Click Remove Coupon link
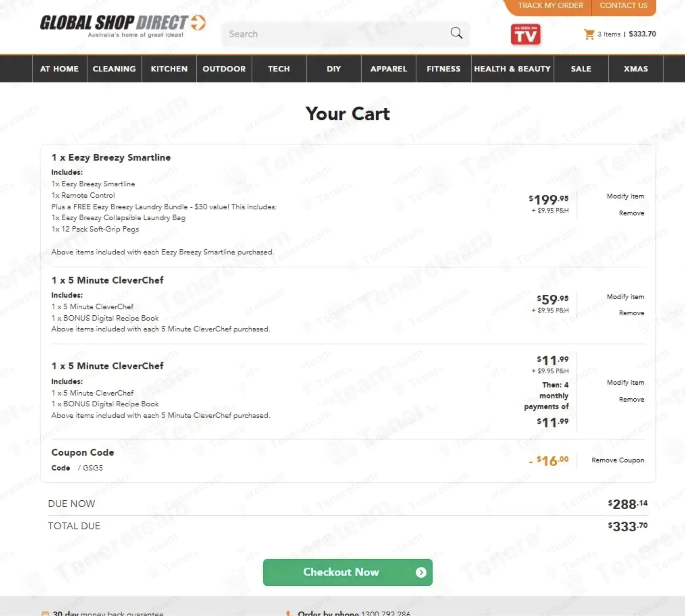This screenshot has height=616, width=685. (617, 460)
